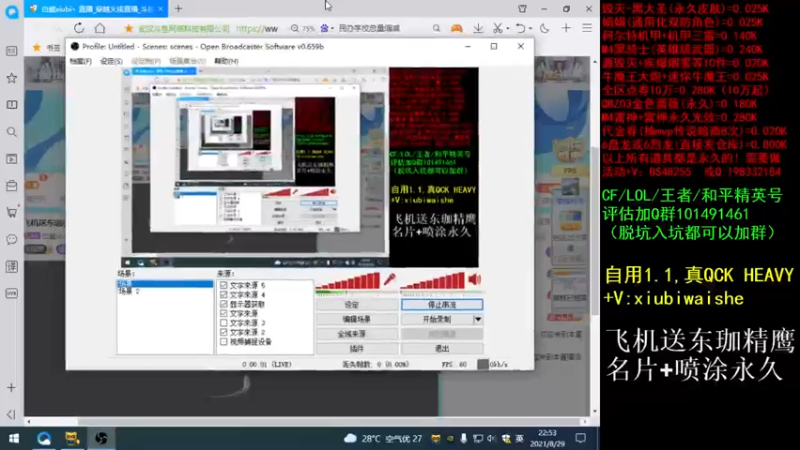Click the 开始录制 start recording button
This screenshot has width=800, height=450.
(x=437, y=319)
